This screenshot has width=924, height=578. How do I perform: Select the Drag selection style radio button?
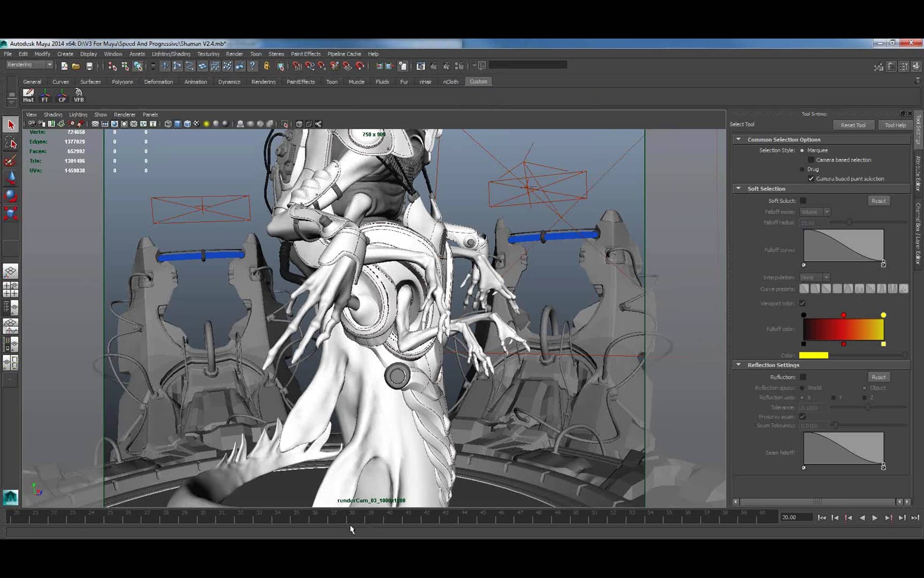802,169
